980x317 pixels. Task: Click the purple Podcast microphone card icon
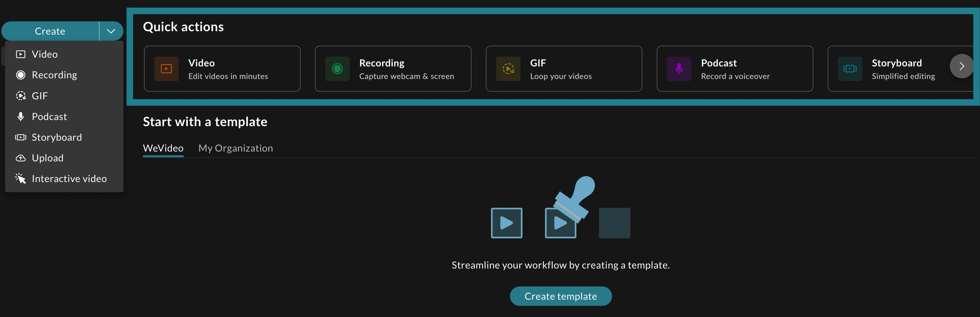pos(679,69)
